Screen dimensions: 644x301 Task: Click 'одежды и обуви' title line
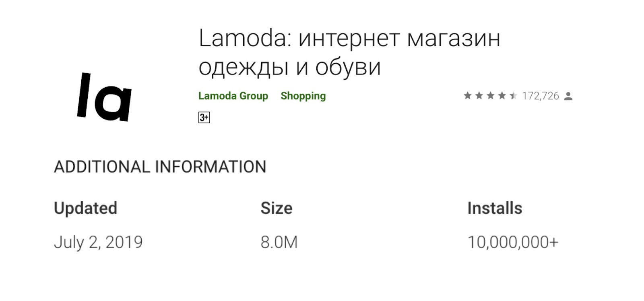289,67
